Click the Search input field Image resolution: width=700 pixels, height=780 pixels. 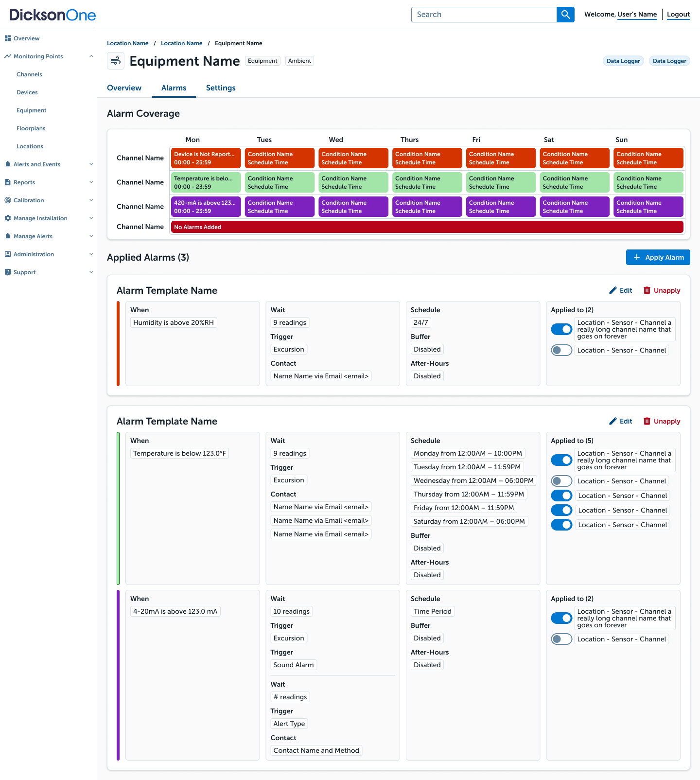point(484,15)
